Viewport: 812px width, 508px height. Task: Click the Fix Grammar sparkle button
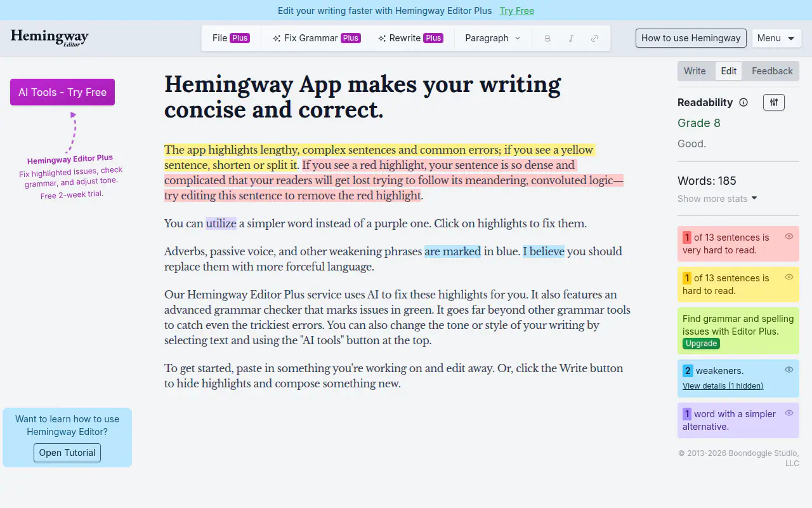click(x=317, y=38)
